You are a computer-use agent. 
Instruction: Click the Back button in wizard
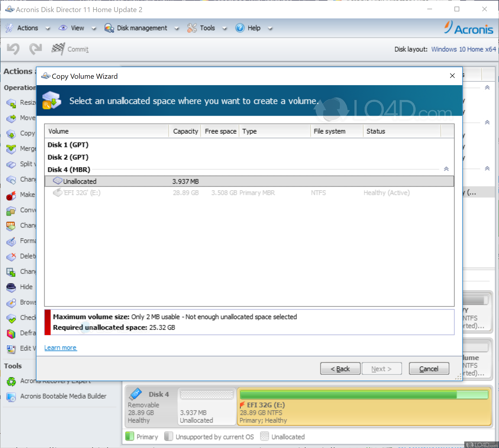340,369
